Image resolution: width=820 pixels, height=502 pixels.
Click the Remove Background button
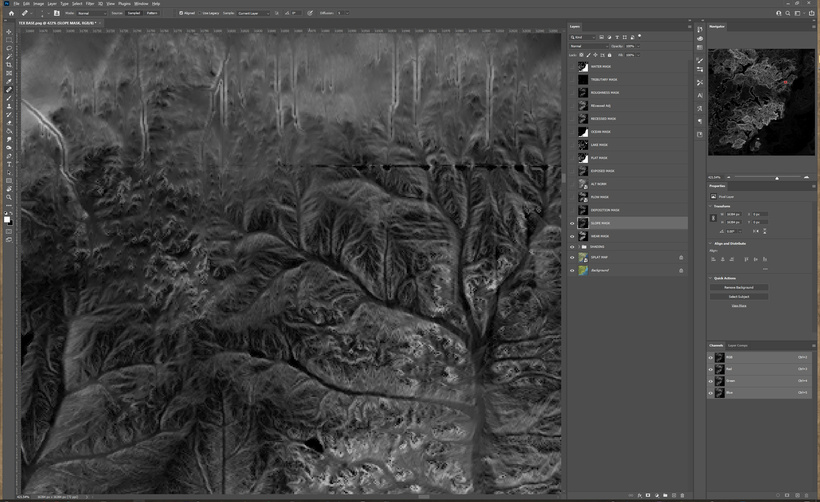click(739, 287)
